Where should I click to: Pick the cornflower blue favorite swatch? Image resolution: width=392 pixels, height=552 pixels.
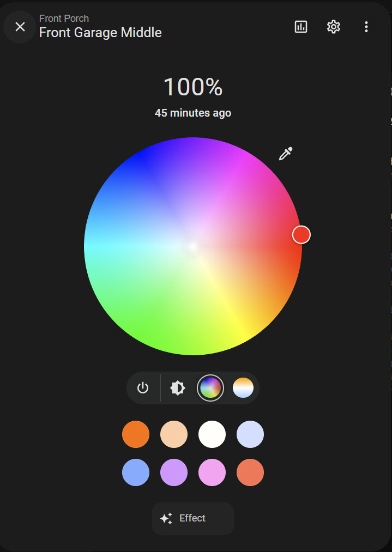pos(136,472)
